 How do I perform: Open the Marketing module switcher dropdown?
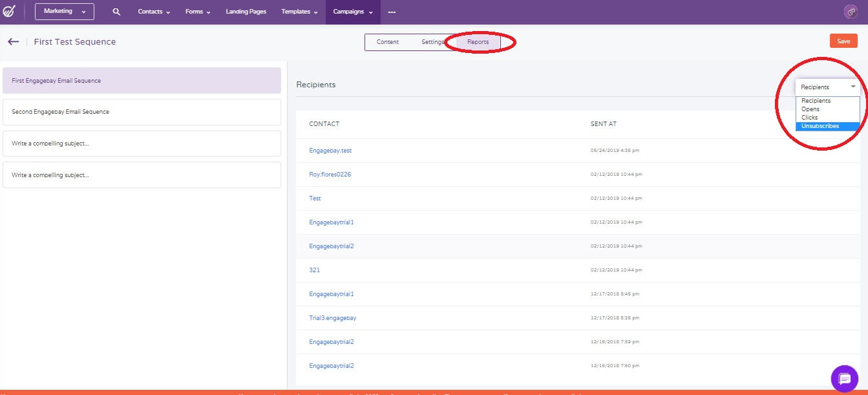point(64,11)
